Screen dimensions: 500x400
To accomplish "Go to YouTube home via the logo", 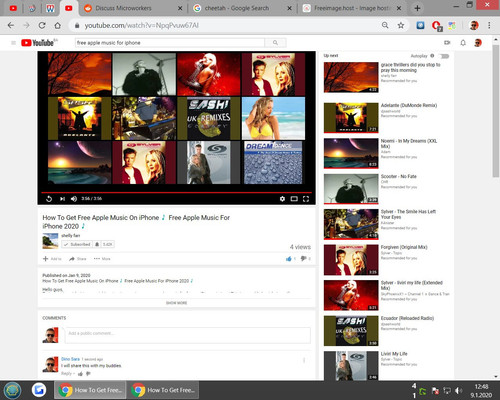I will tap(39, 43).
